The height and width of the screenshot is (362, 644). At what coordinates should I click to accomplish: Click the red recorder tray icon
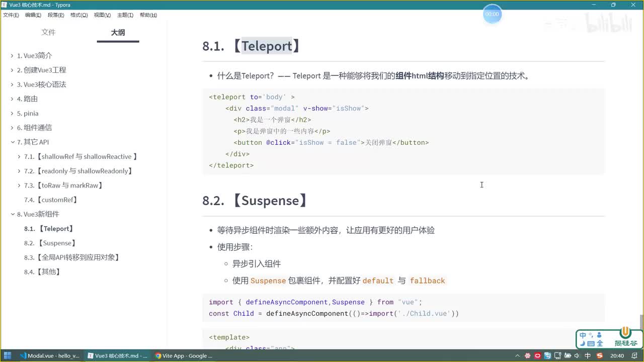coord(537,355)
